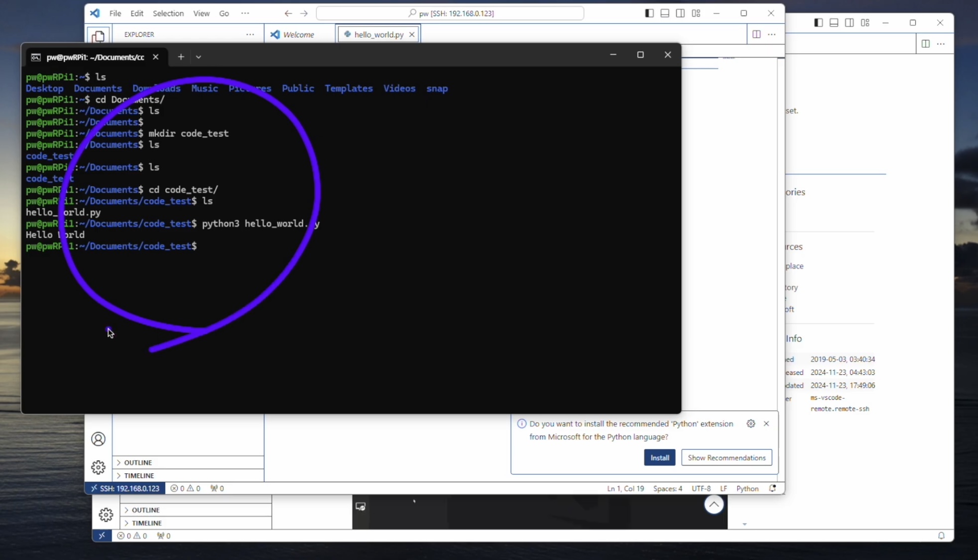This screenshot has height=560, width=978.
Task: Toggle the primary side bar layout button
Action: (649, 13)
